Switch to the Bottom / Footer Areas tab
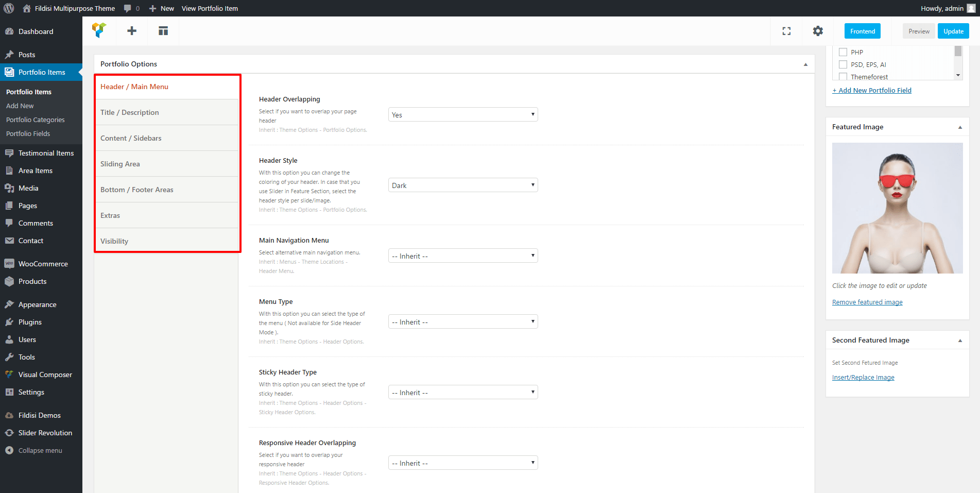Screen dimensions: 980x493 [167, 190]
